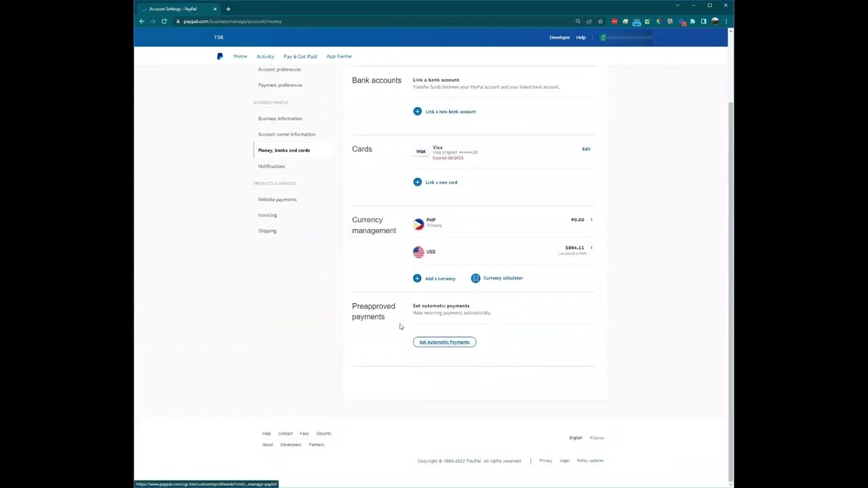Open the App Center tab

point(339,56)
